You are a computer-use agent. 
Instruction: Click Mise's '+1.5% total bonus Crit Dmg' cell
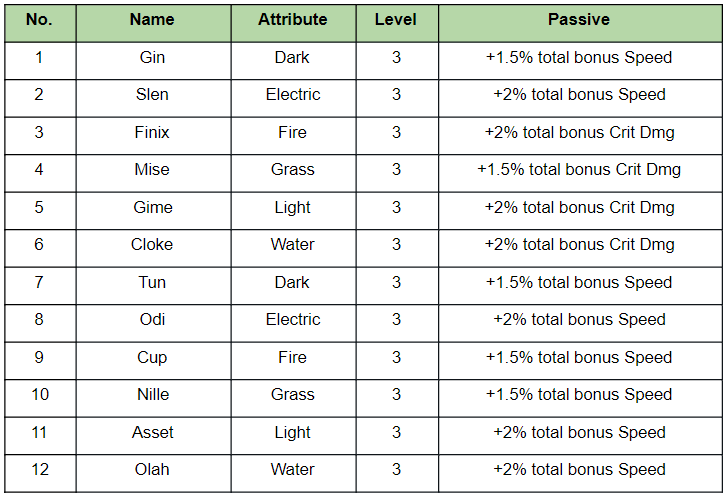(578, 170)
